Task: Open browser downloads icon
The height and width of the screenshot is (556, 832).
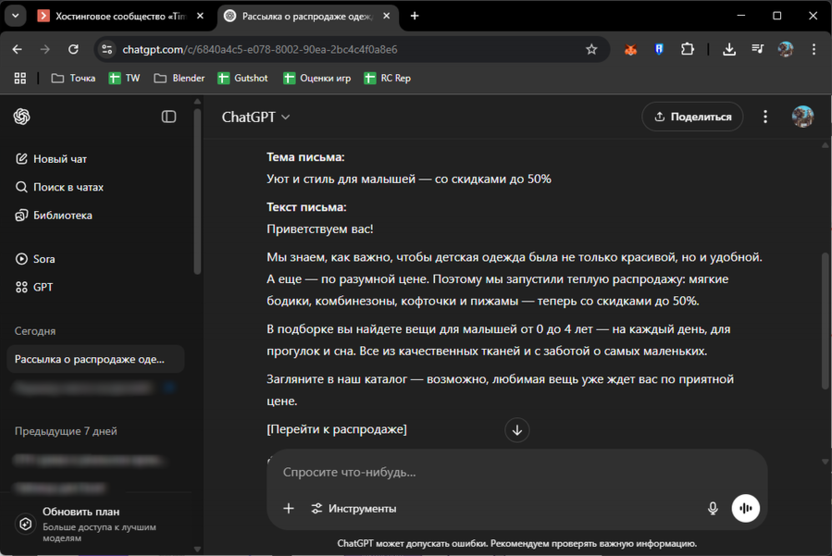Action: tap(729, 49)
